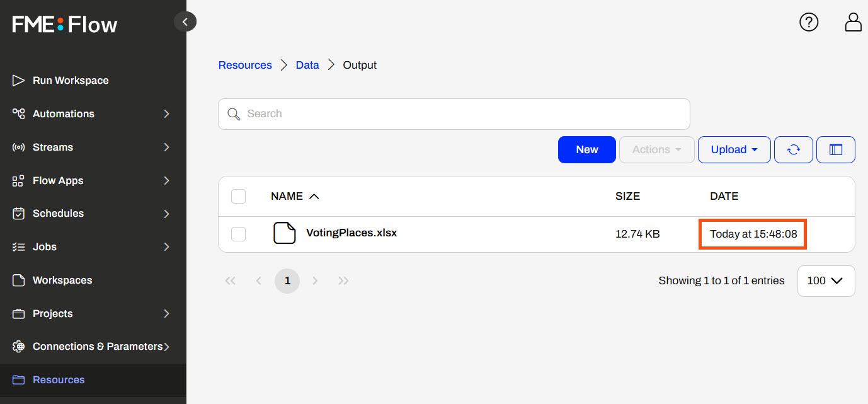Select all files with the header checkbox
The height and width of the screenshot is (404, 868).
pos(238,196)
